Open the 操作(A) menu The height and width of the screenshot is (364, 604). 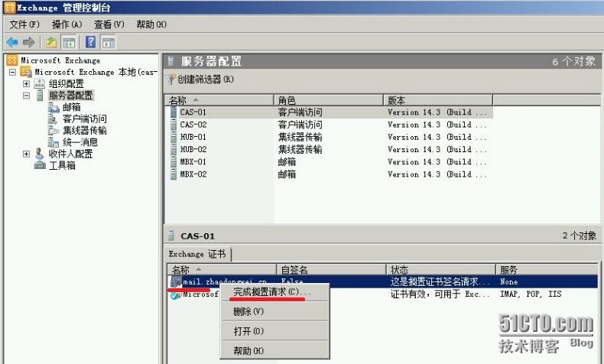(67, 24)
